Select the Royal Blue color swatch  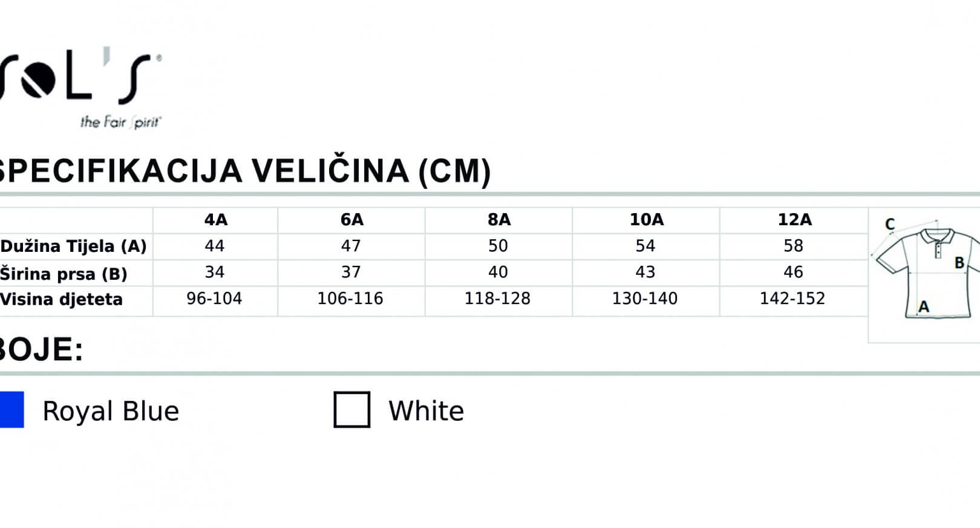pos(11,410)
